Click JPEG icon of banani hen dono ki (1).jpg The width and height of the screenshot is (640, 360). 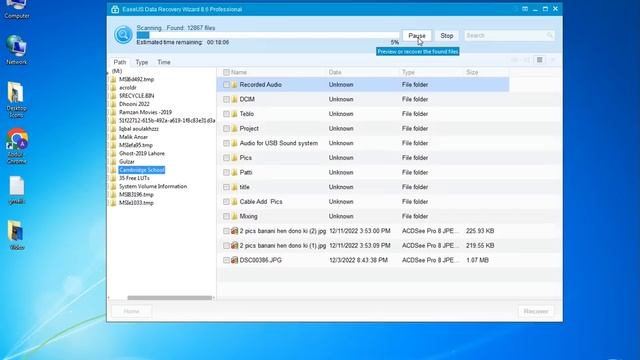[234, 245]
